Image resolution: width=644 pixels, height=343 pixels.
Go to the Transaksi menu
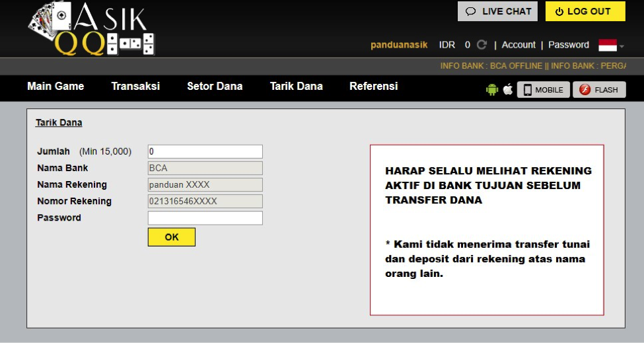coord(135,87)
